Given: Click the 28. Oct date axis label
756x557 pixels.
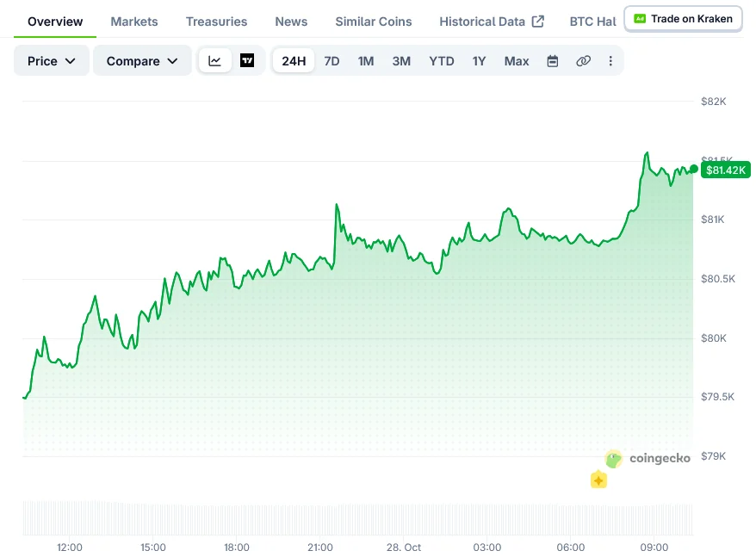Looking at the screenshot, I should coord(404,548).
